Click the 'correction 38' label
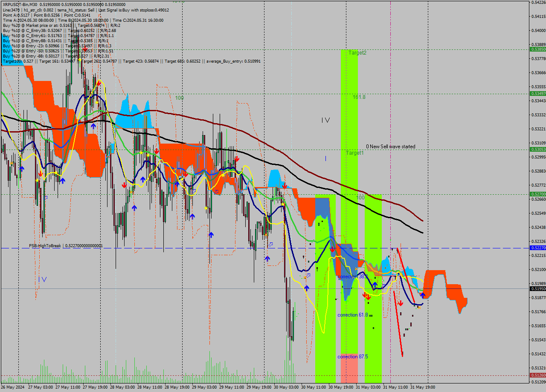The width and height of the screenshot is (546, 392). [x=353, y=277]
